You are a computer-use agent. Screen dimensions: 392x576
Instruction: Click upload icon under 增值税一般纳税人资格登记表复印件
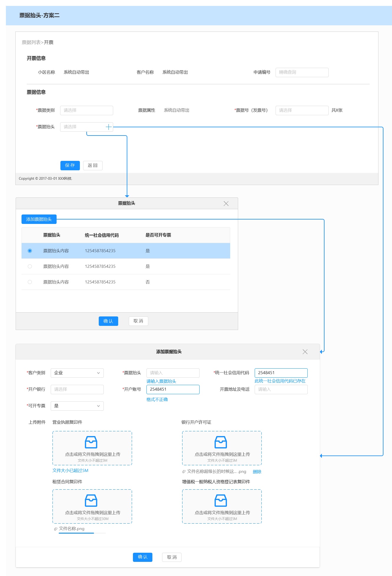pyautogui.click(x=221, y=501)
